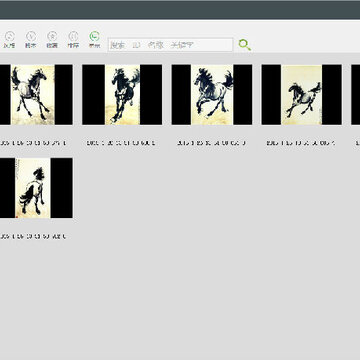Select caption under third horse thumbnail
This screenshot has height=360, width=360.
point(211,143)
